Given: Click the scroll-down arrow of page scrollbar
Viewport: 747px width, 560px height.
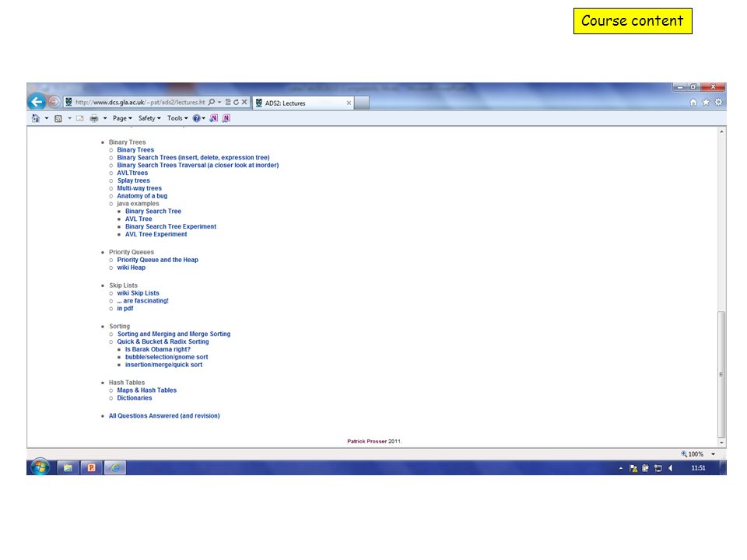Looking at the screenshot, I should [x=722, y=443].
